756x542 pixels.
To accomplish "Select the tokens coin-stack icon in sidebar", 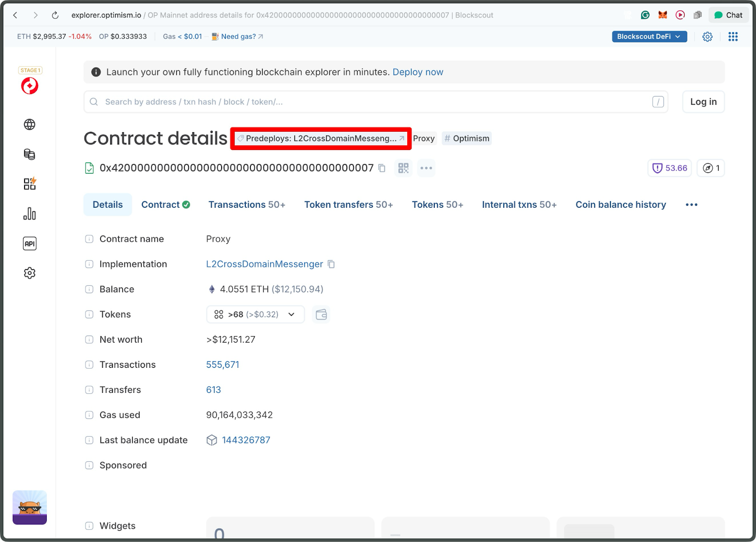I will pos(29,154).
